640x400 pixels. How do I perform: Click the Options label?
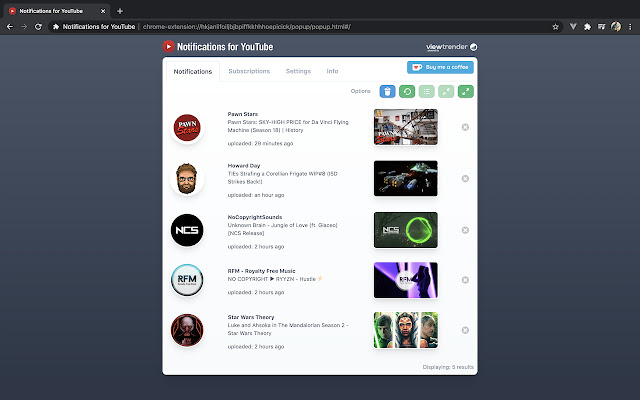pos(360,91)
